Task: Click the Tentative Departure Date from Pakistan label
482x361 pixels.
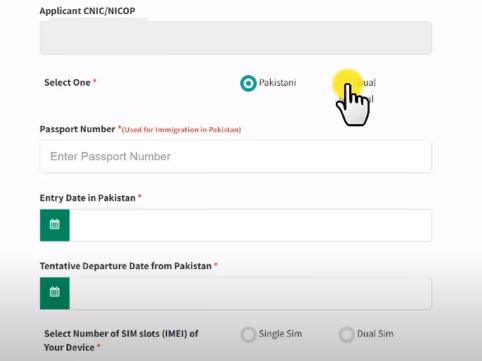Action: point(126,266)
